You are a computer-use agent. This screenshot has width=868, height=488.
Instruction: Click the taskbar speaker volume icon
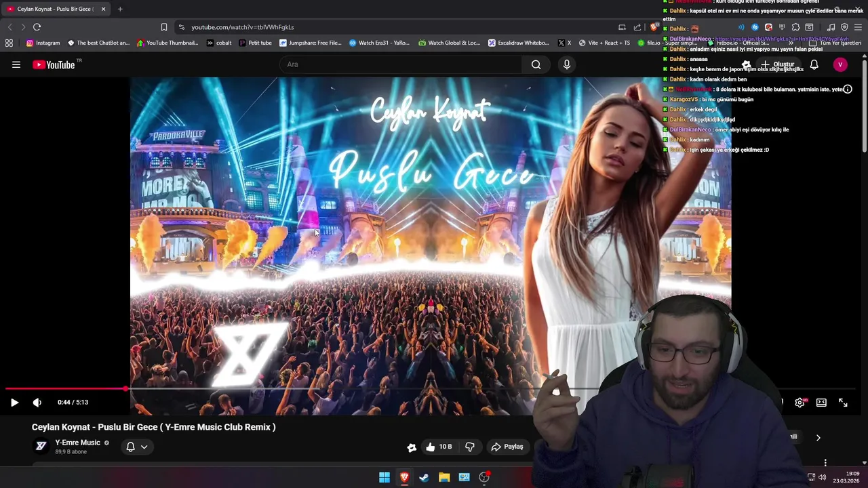[x=822, y=477]
